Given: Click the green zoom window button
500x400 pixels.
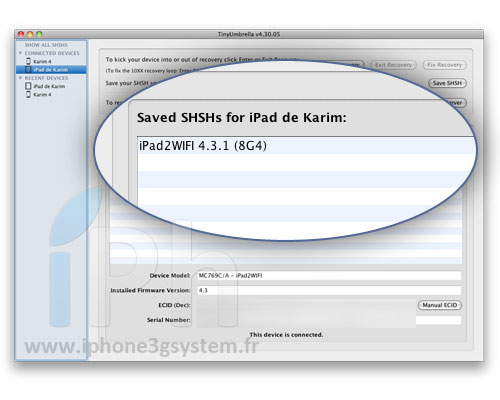Looking at the screenshot, I should pyautogui.click(x=39, y=34).
